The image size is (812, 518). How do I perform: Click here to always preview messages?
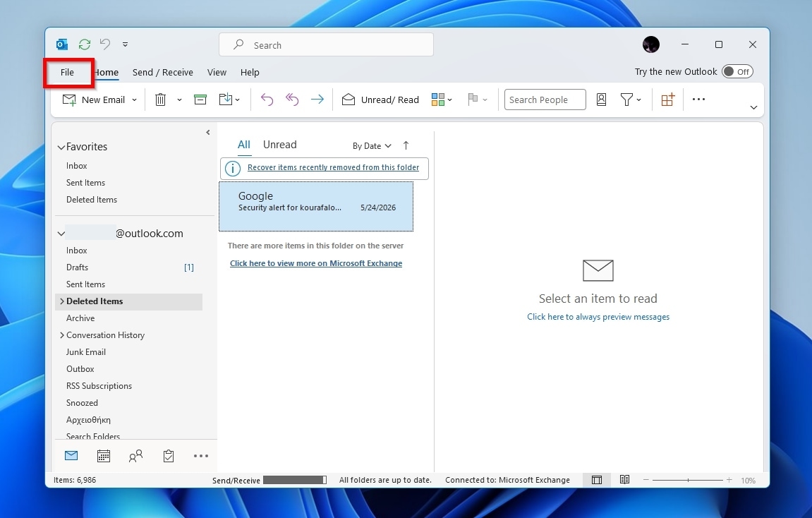(x=598, y=317)
